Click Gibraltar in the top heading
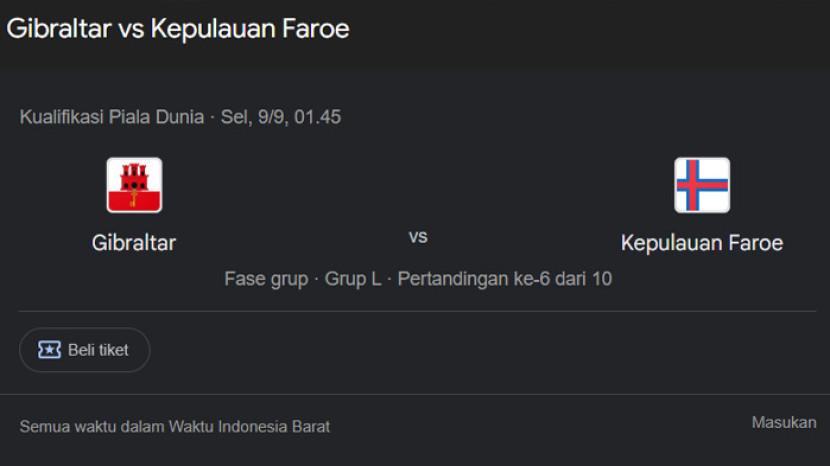Image resolution: width=830 pixels, height=466 pixels. tap(59, 29)
